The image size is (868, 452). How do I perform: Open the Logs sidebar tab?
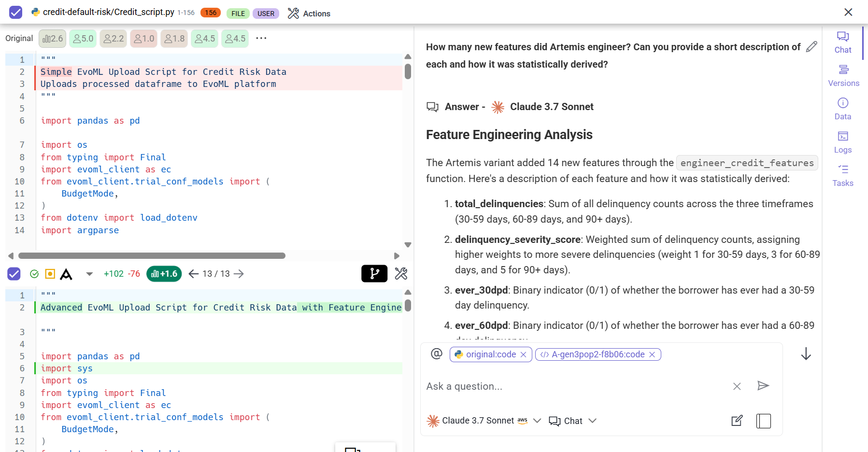(x=843, y=142)
